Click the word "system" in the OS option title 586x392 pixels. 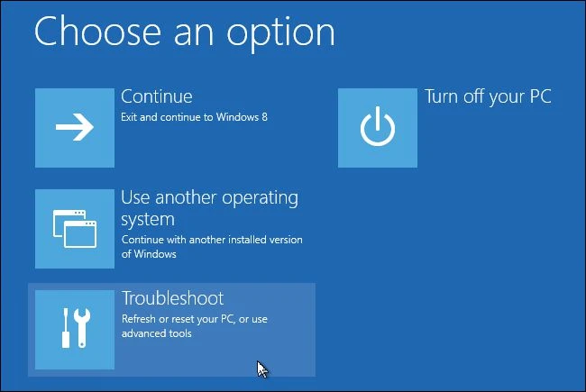pos(148,219)
